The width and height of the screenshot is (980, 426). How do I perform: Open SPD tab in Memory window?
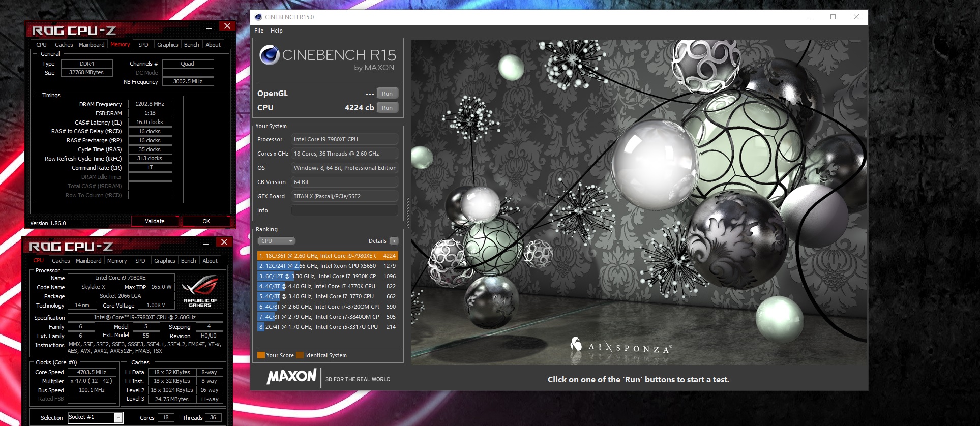143,45
